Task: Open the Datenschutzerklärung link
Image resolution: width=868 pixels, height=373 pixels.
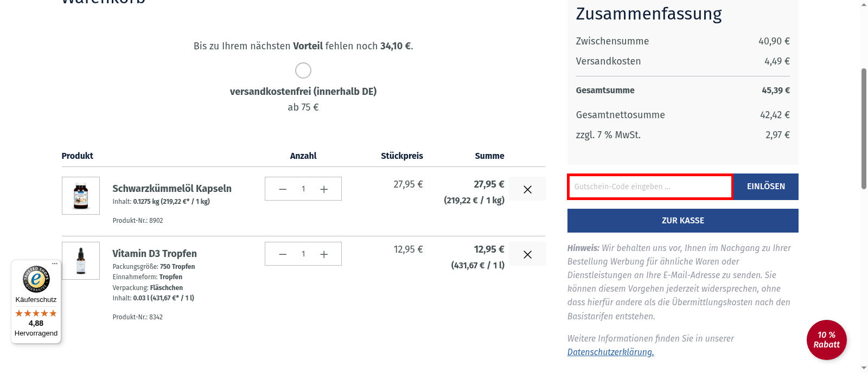Action: pyautogui.click(x=610, y=352)
